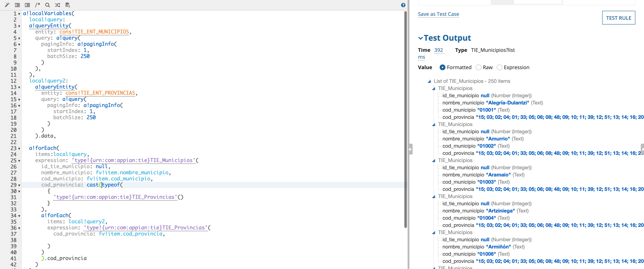Fold code at line 5 a!query
The image size is (644, 269).
[19, 39]
